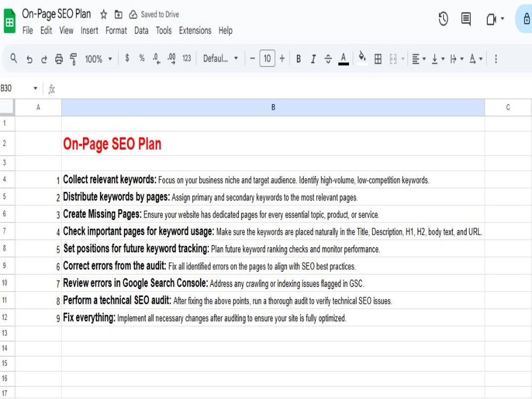Select column C header
The height and width of the screenshot is (399, 532).
click(x=508, y=107)
